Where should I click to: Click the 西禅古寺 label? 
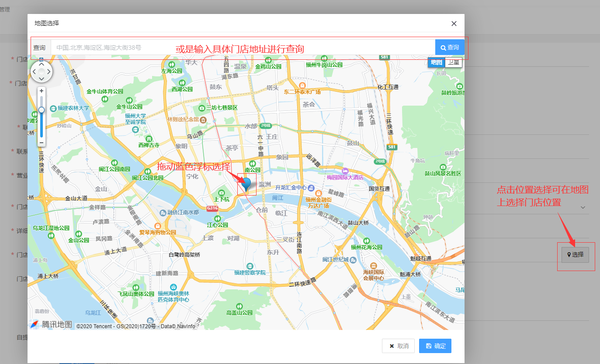pos(149,145)
